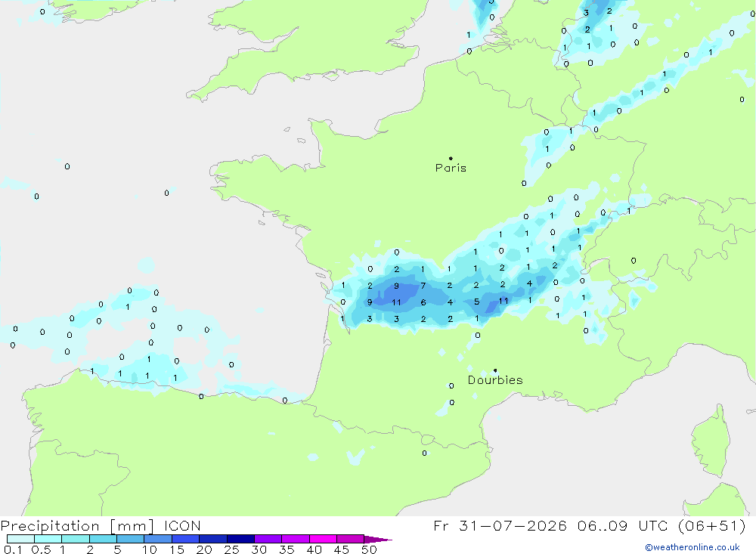Pick the 0.5–1 mm legend color
The image size is (756, 554).
[48, 539]
